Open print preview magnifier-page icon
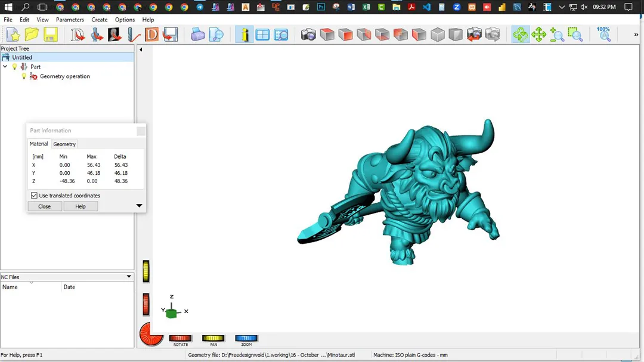Image resolution: width=644 pixels, height=362 pixels. (x=216, y=35)
